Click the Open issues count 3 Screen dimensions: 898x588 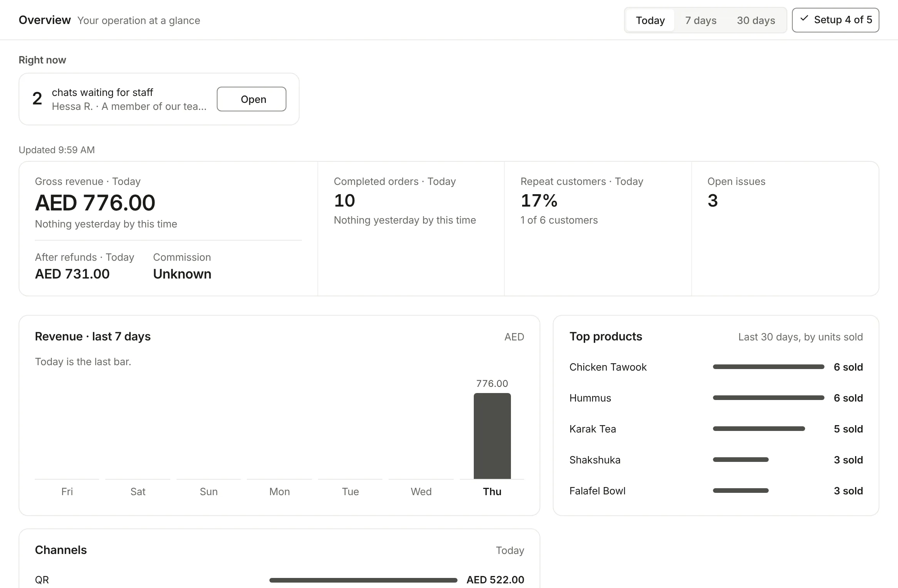point(713,200)
